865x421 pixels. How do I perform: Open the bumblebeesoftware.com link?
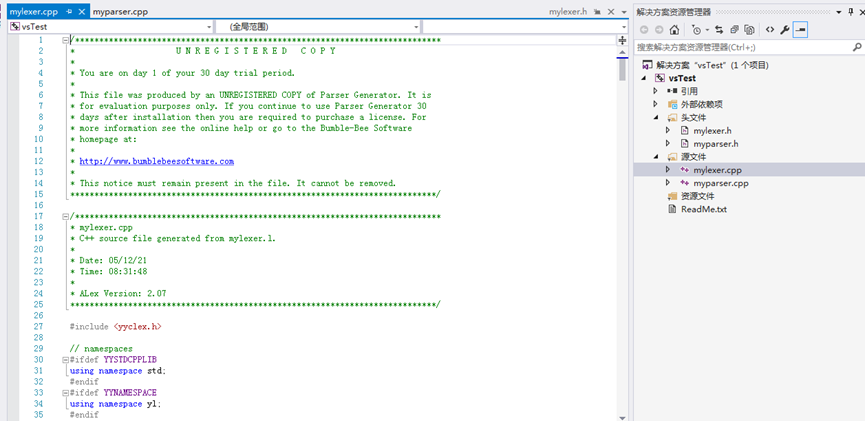point(157,161)
